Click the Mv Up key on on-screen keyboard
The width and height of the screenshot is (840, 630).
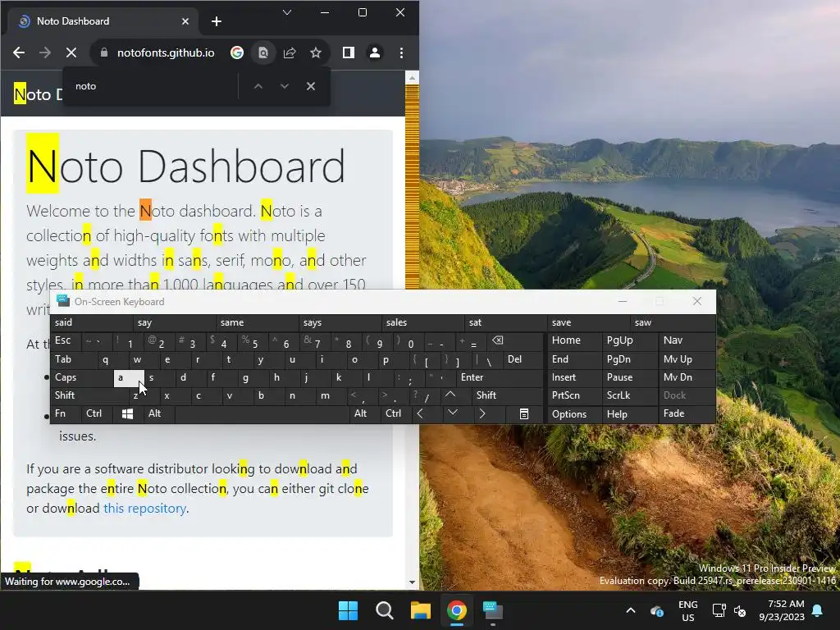687,359
